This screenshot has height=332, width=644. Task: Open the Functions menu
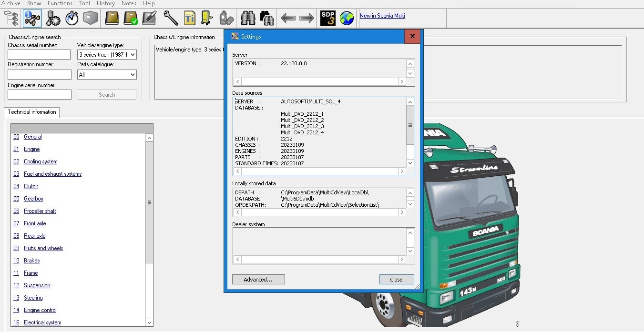(x=60, y=3)
